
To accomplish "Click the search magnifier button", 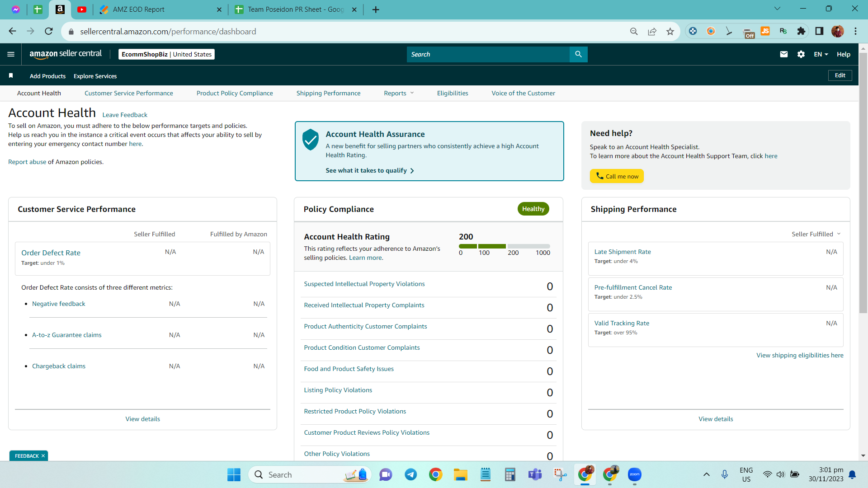I will 578,54.
